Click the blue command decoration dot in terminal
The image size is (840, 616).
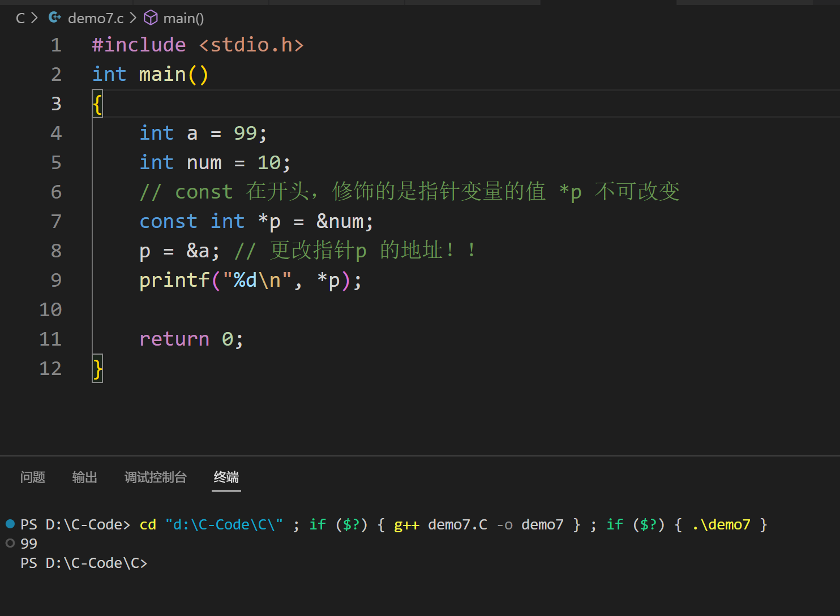pyautogui.click(x=10, y=524)
